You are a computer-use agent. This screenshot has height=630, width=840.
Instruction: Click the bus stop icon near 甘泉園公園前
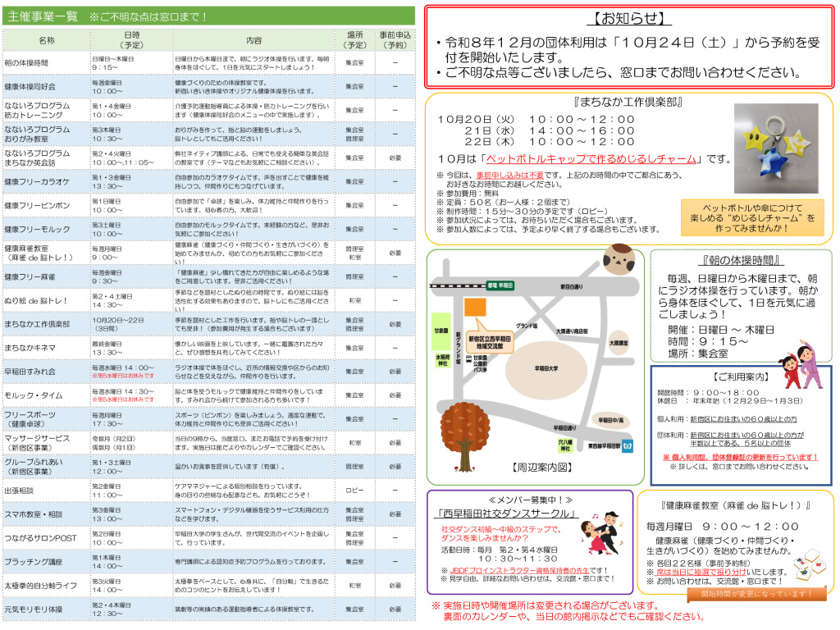tap(468, 358)
